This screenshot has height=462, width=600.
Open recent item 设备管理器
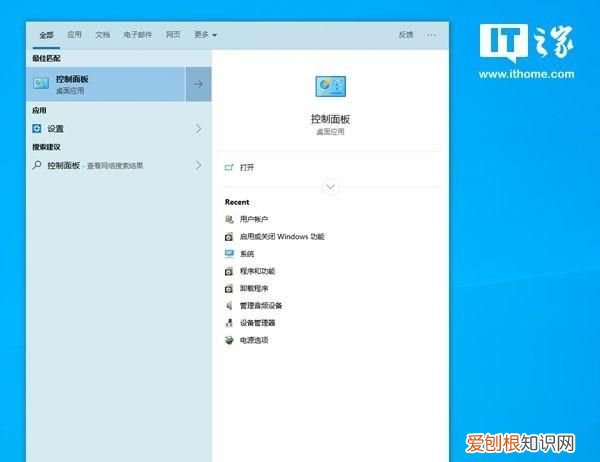[x=257, y=323]
